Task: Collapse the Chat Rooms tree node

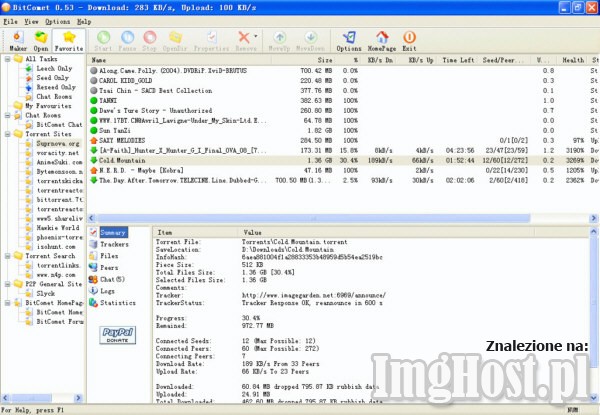Action: [x=7, y=115]
